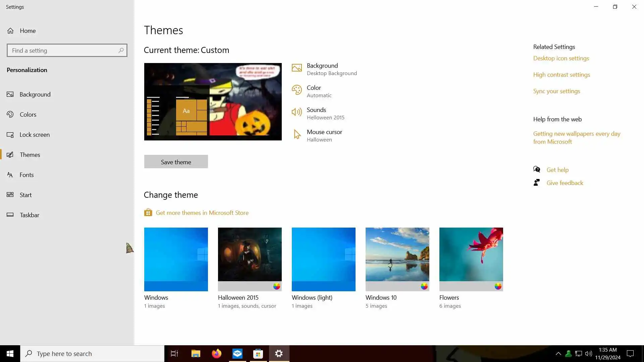This screenshot has width=644, height=362.
Task: Click the Home icon in sidebar
Action: coord(10,31)
